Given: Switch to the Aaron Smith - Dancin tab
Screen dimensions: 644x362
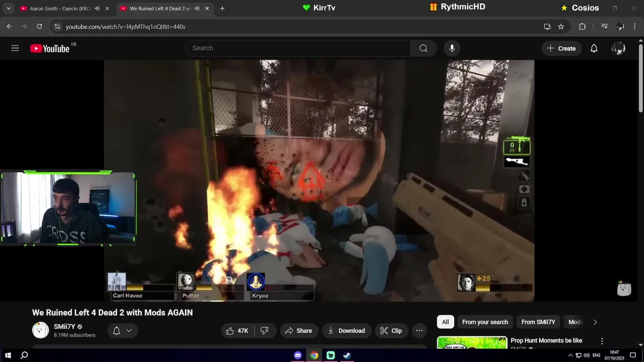Looking at the screenshot, I should 60,9.
